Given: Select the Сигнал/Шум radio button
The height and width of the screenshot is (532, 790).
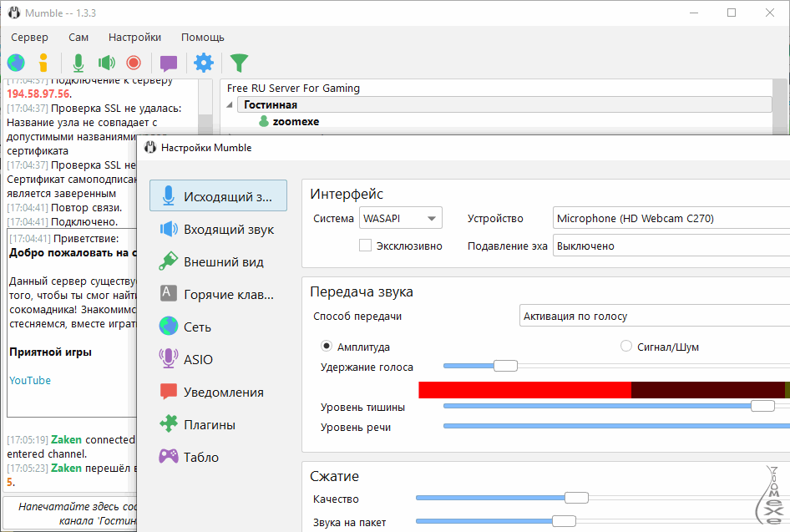Looking at the screenshot, I should tap(625, 346).
